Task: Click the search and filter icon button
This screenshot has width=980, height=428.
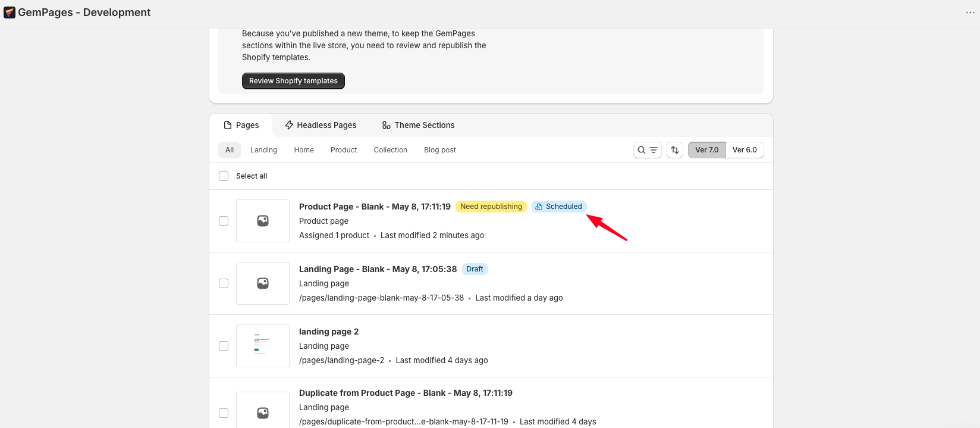Action: pos(648,150)
